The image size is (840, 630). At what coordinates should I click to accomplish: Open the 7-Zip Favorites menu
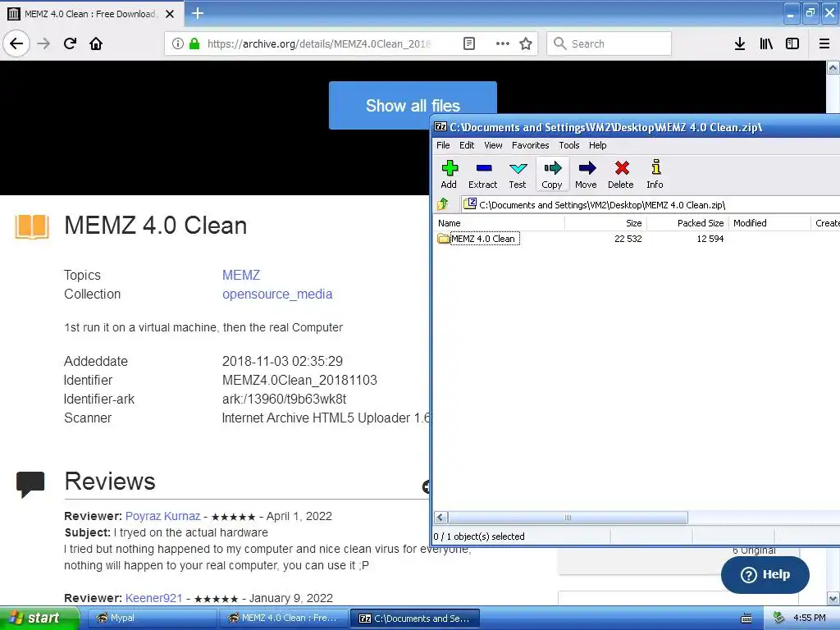(531, 145)
